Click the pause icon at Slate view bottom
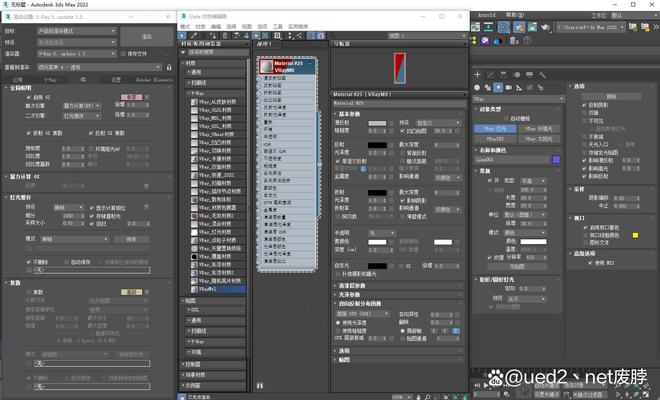The width and height of the screenshot is (660, 400). tap(260, 385)
